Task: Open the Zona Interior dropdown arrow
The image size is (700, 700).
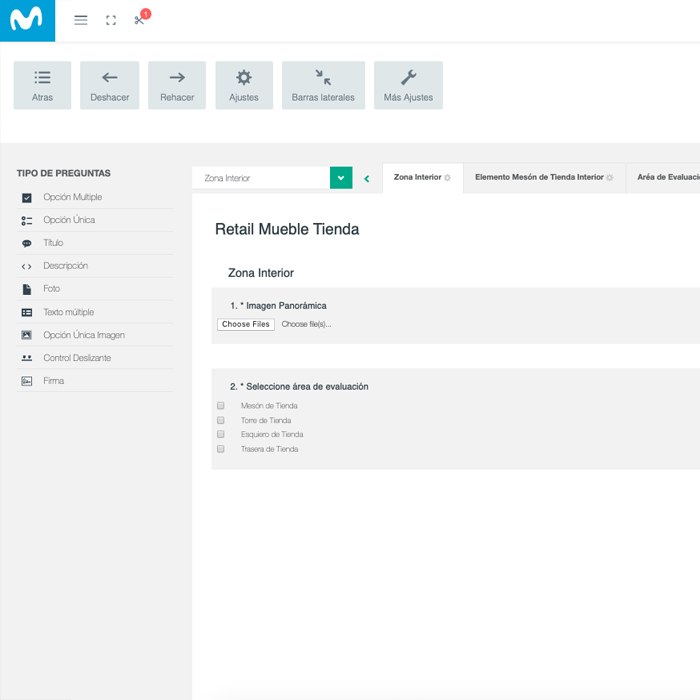Action: tap(341, 178)
